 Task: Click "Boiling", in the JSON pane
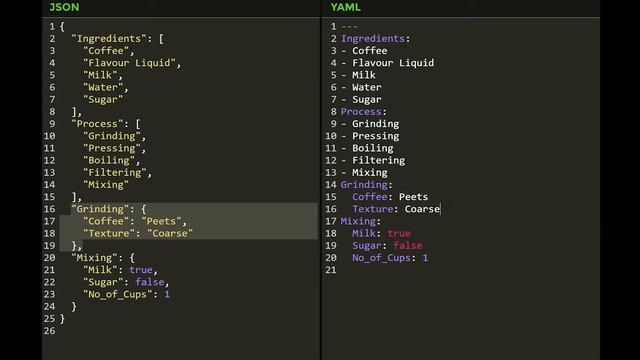point(111,161)
